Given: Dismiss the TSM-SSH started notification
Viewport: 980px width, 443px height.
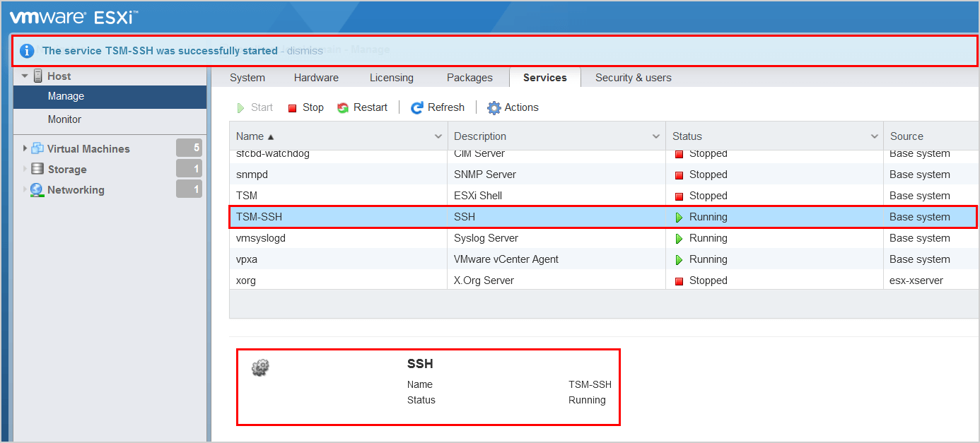Looking at the screenshot, I should (305, 51).
